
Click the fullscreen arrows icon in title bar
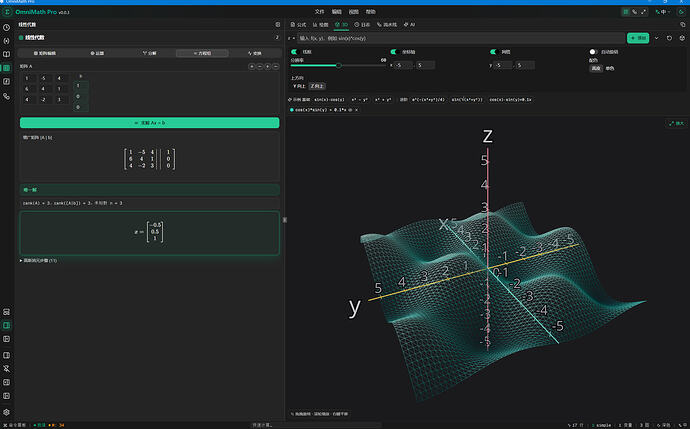[x=643, y=12]
